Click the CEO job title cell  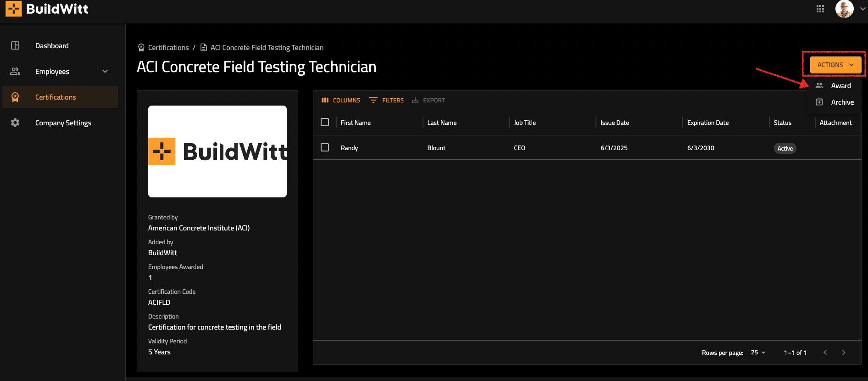coord(519,148)
